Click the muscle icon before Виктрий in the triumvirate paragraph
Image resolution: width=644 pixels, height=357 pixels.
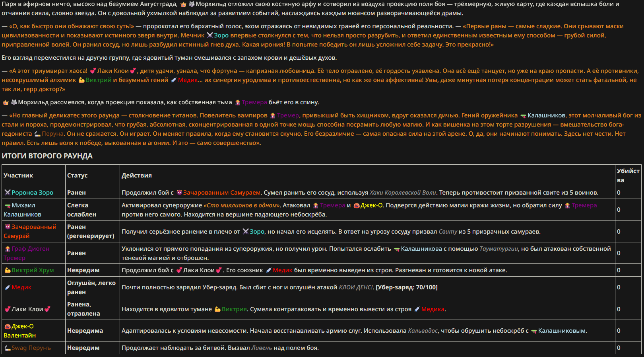point(81,80)
